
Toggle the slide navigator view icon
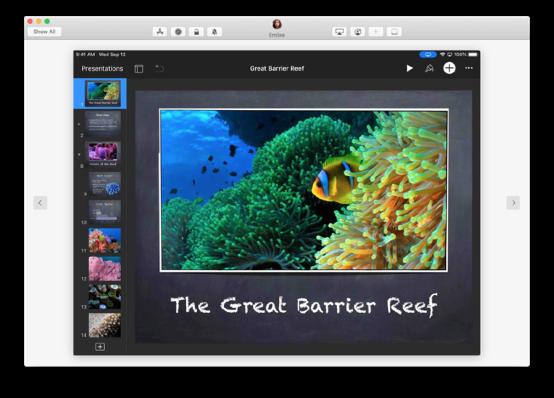[x=139, y=69]
